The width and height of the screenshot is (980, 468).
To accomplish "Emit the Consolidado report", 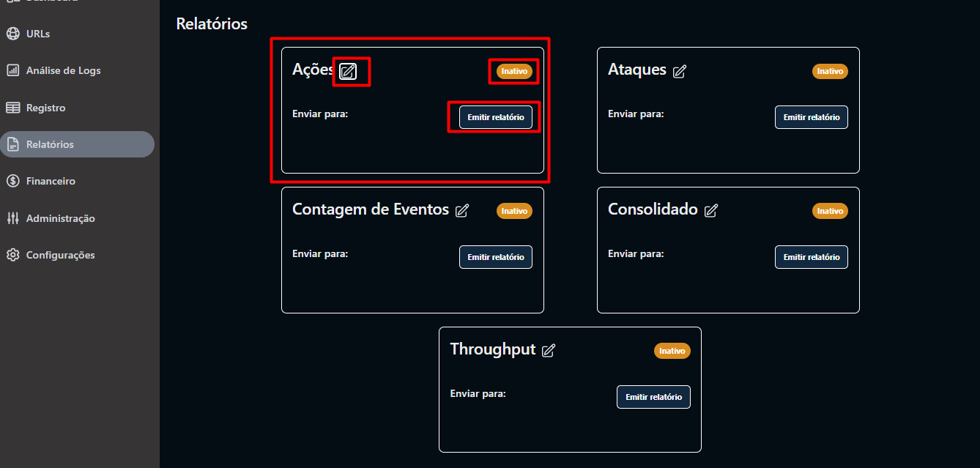I will pos(811,257).
